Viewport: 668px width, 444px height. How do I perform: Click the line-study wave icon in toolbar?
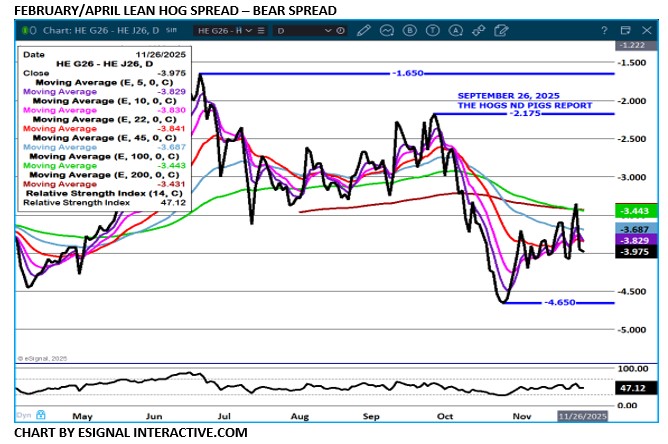click(x=386, y=32)
